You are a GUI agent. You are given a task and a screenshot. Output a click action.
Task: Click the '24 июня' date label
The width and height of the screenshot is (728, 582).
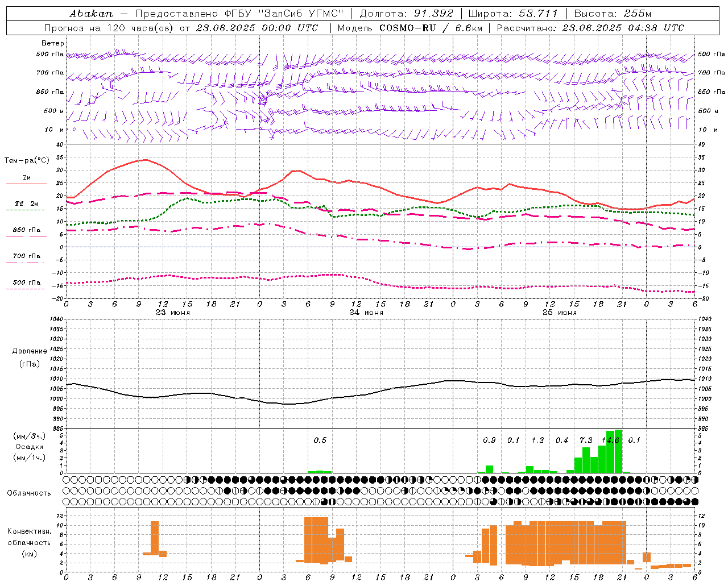coord(366,313)
